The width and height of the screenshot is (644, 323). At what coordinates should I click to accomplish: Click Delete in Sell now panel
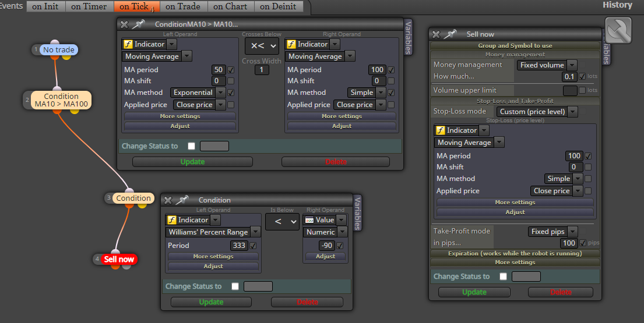[561, 292]
